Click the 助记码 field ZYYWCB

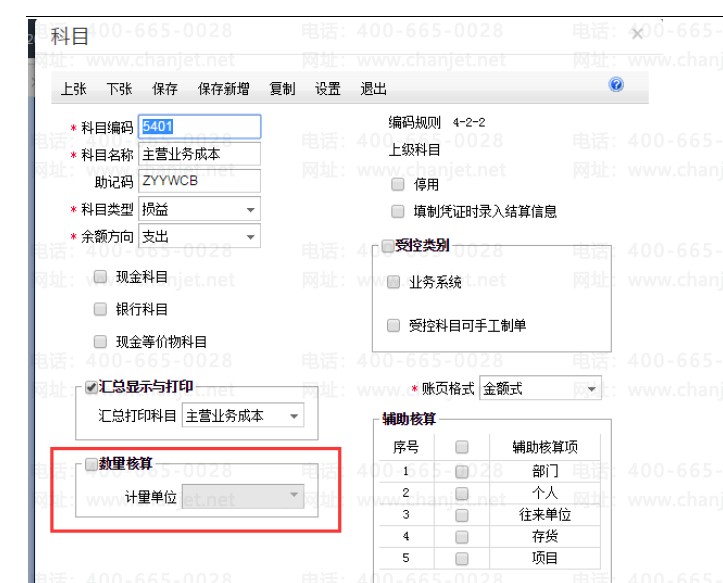[x=199, y=181]
